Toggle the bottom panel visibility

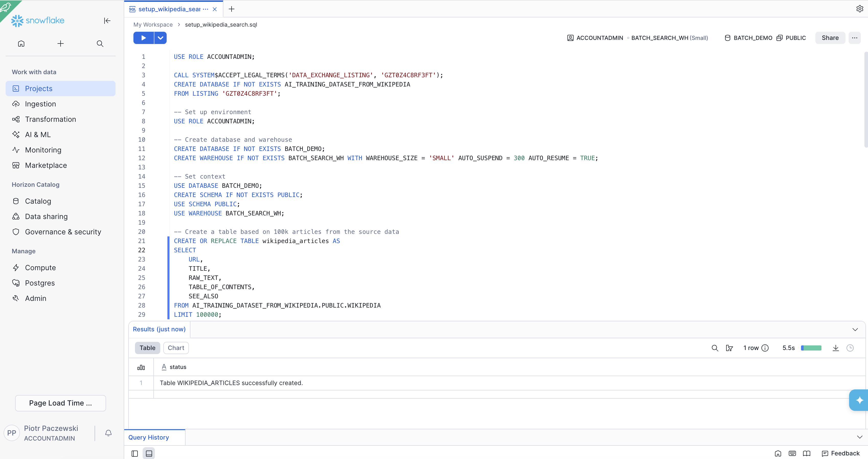(149, 453)
